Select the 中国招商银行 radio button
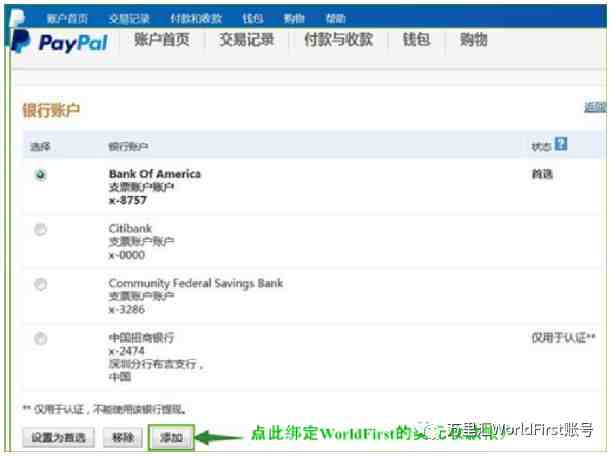613x457 pixels. [x=41, y=338]
